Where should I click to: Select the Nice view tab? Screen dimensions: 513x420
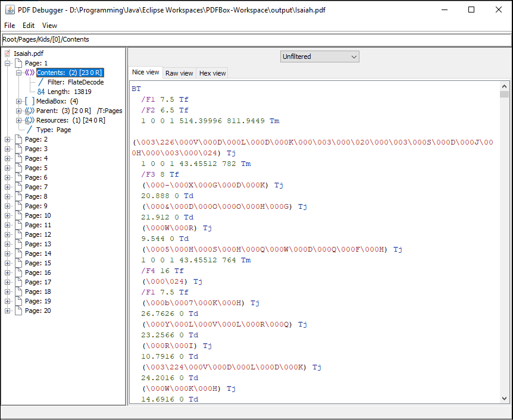(146, 73)
